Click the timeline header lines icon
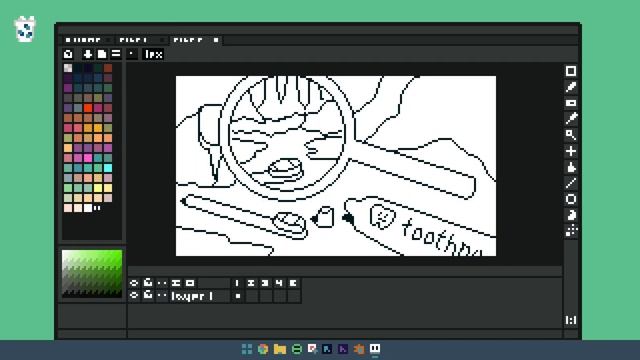 point(176,283)
